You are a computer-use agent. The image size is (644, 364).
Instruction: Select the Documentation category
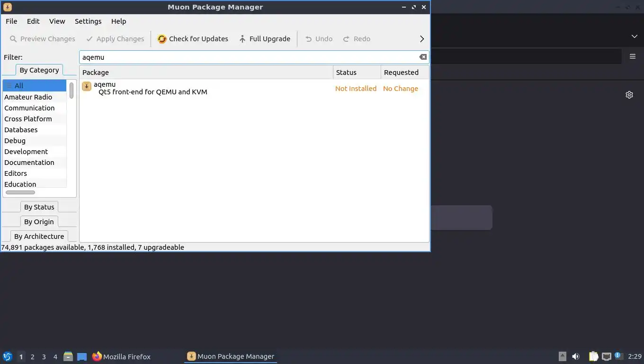click(35, 163)
